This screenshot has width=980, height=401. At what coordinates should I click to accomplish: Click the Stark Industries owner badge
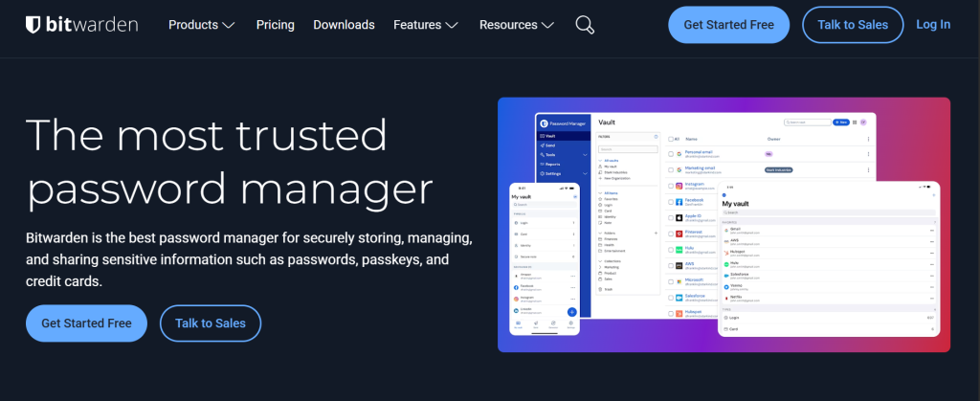tap(779, 170)
